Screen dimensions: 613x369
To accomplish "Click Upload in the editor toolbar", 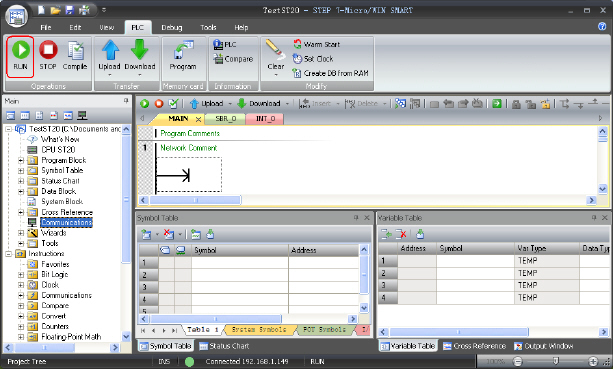I will (x=206, y=104).
